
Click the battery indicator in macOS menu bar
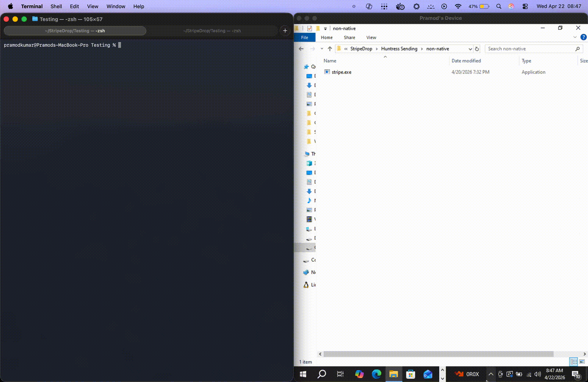pyautogui.click(x=479, y=6)
